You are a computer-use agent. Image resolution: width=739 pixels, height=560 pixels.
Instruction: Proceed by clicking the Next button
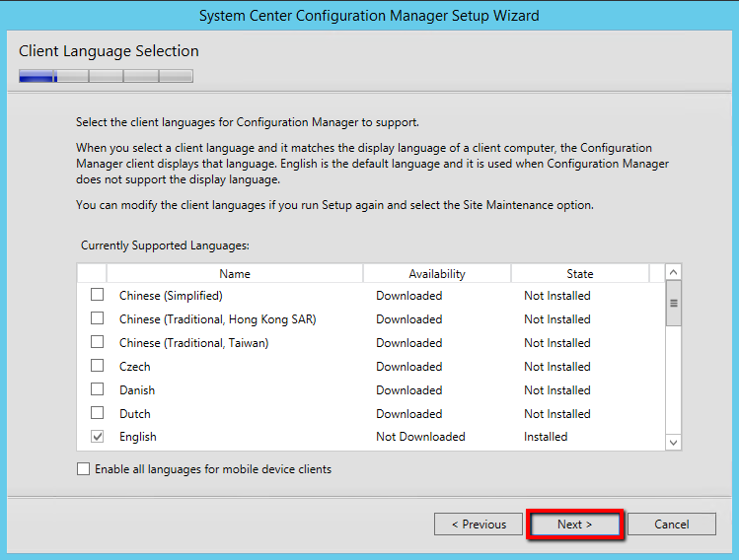coord(574,525)
